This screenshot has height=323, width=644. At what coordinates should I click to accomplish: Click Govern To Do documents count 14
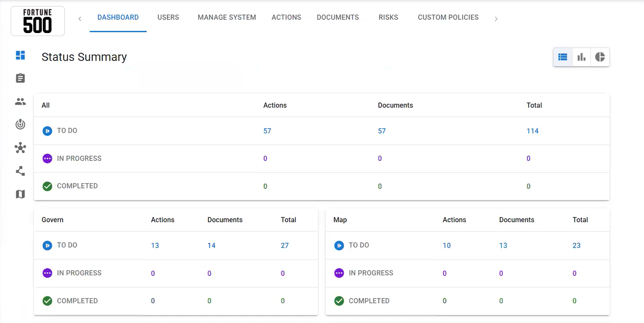coord(212,245)
